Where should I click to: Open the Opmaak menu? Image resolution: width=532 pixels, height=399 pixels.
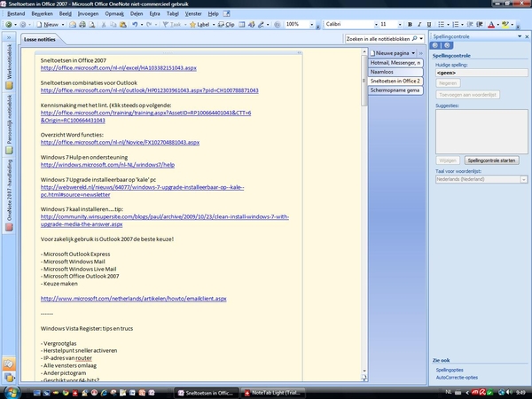[x=114, y=14]
